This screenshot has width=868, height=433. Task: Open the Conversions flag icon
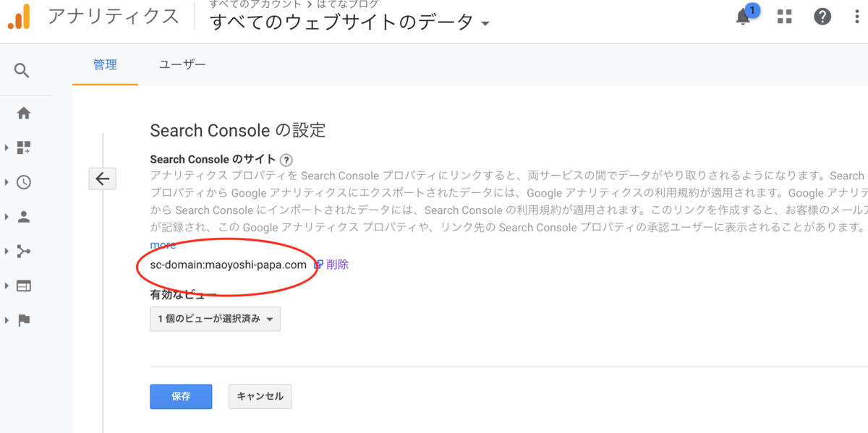coord(24,320)
